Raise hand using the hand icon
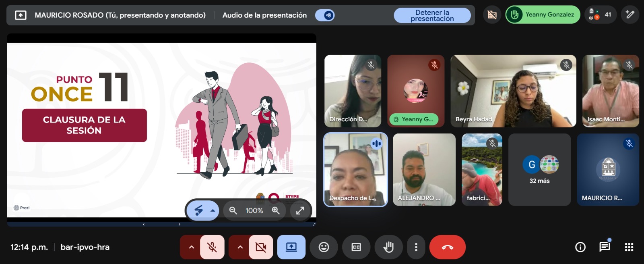Screen dimensions: 644x264 (x=388, y=247)
